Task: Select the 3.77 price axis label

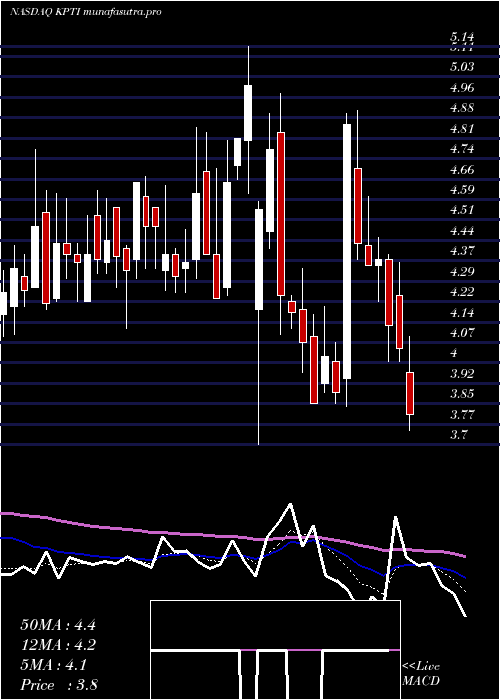Action: [x=462, y=415]
